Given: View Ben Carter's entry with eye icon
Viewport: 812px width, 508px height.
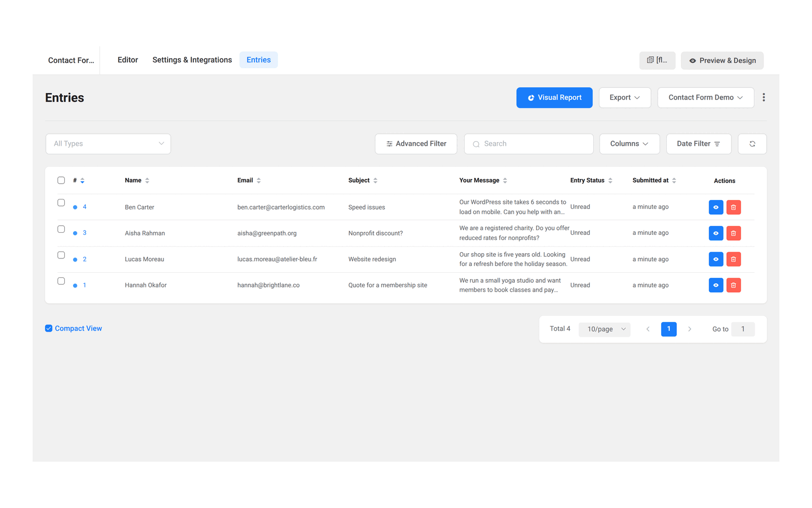Looking at the screenshot, I should 716,207.
